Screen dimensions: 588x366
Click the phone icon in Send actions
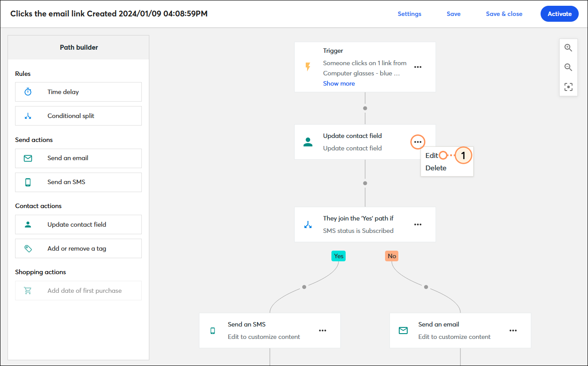pos(28,182)
